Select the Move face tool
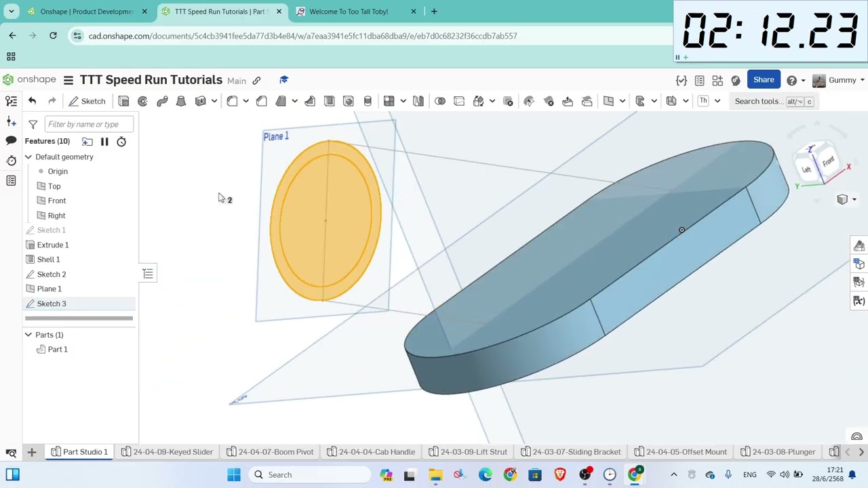 point(568,101)
